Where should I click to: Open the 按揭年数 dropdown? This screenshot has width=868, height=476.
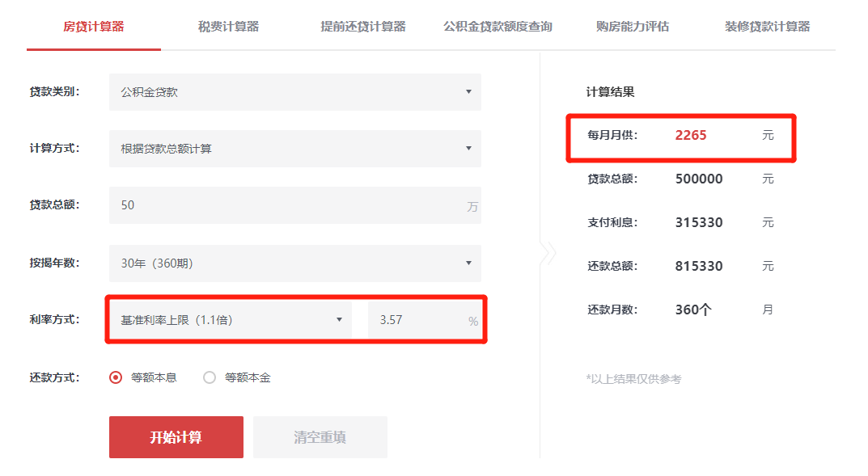coord(294,263)
